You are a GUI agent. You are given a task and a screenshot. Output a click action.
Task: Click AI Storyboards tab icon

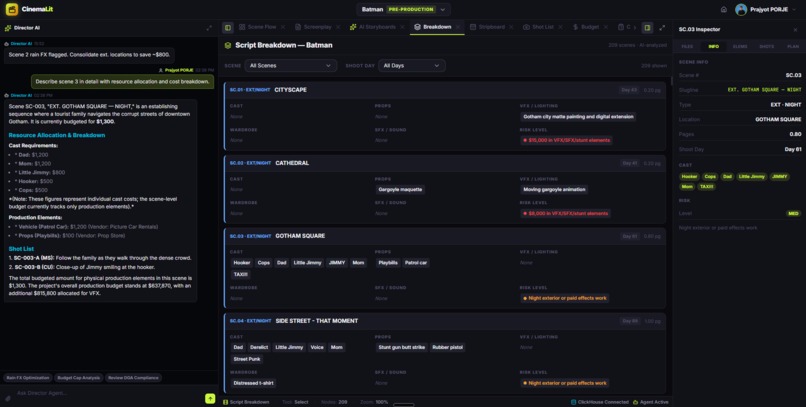point(353,27)
